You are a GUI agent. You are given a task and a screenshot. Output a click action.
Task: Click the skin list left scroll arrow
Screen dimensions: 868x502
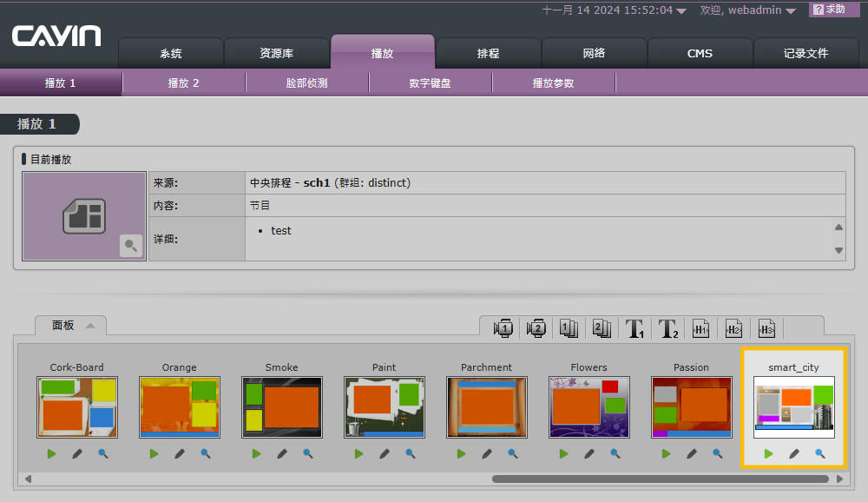tap(28, 479)
